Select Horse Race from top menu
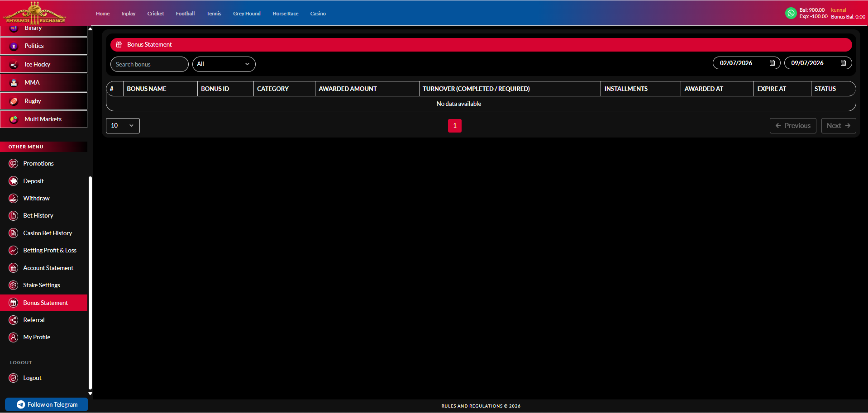 click(285, 14)
